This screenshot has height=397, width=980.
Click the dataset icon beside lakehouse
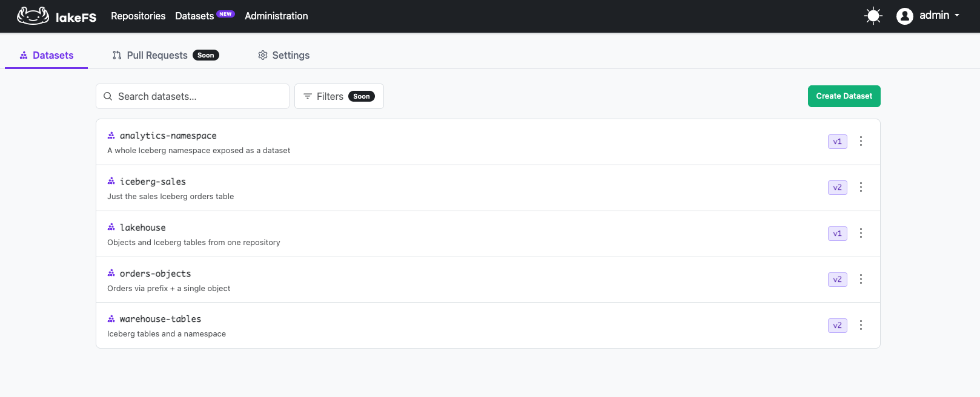(111, 227)
